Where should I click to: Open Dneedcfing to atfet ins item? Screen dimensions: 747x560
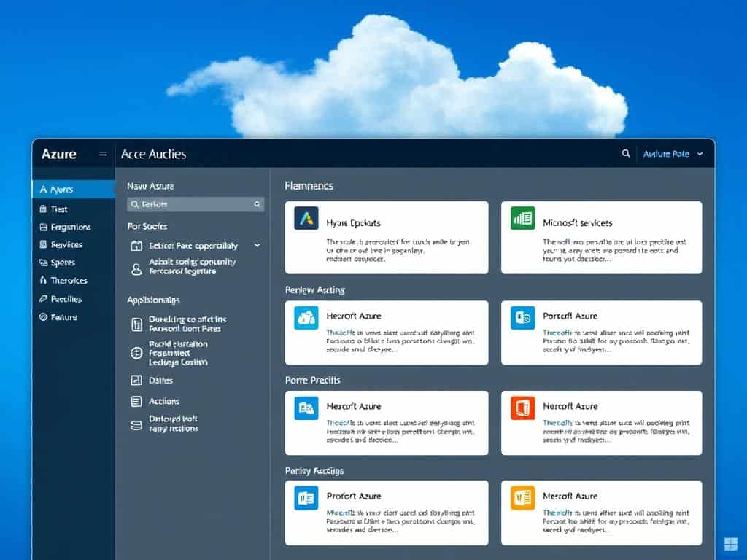click(187, 324)
